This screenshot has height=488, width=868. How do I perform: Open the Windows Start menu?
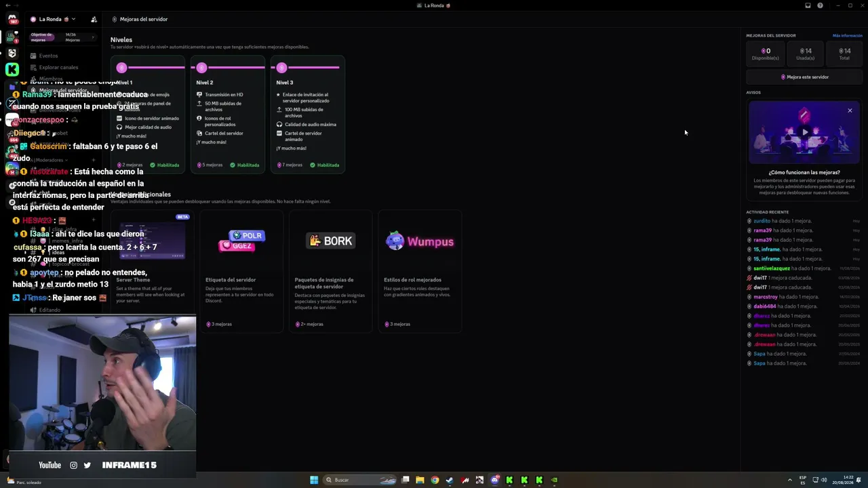314,480
